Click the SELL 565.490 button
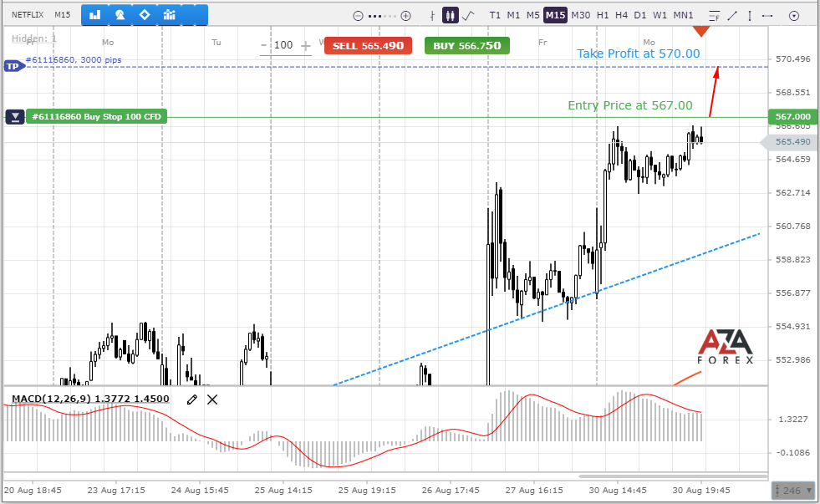 click(x=368, y=45)
